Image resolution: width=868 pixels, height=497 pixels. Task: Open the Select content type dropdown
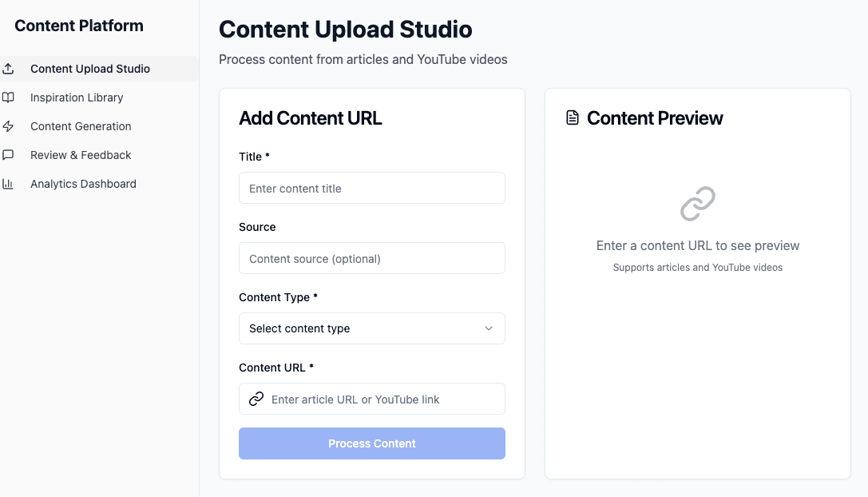click(x=372, y=328)
